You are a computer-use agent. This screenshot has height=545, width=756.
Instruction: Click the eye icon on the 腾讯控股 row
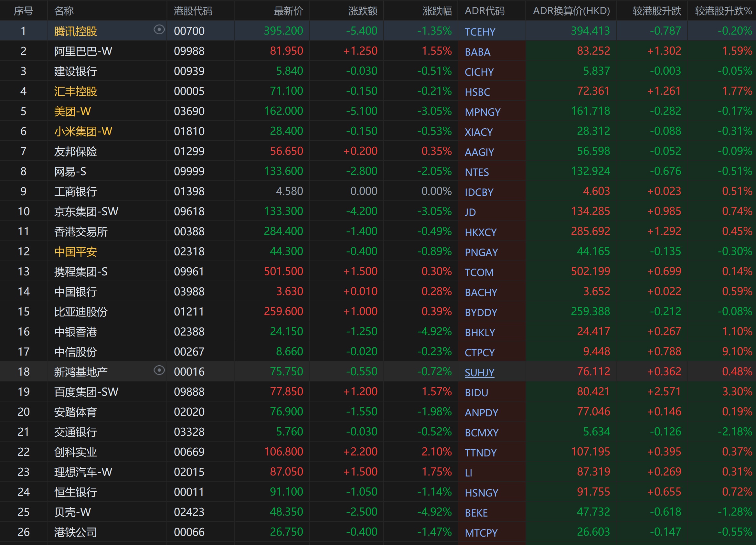pos(159,30)
